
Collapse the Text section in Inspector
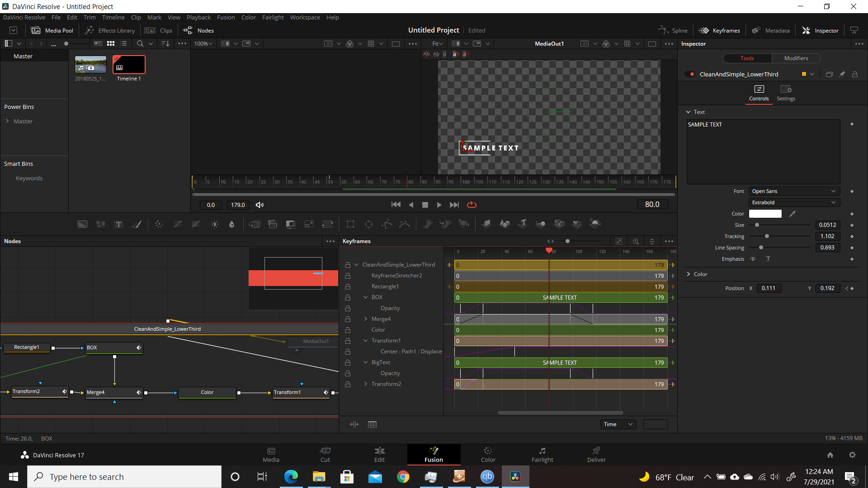point(688,112)
